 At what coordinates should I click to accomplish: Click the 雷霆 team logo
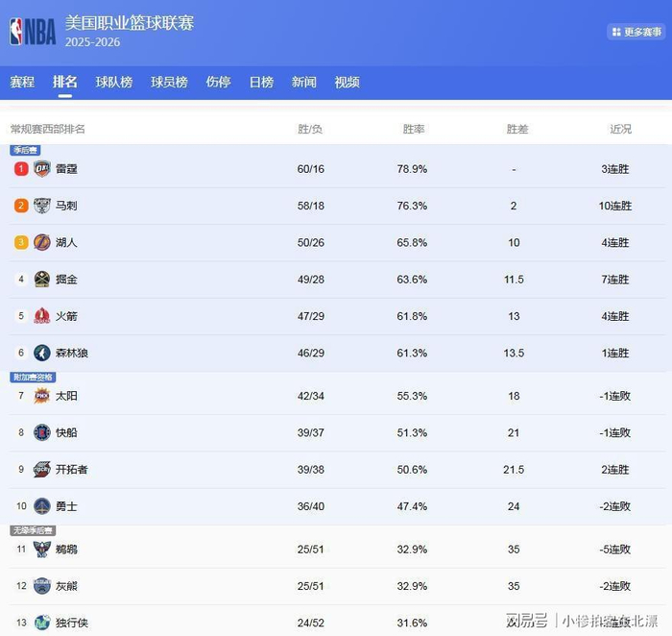pos(42,168)
